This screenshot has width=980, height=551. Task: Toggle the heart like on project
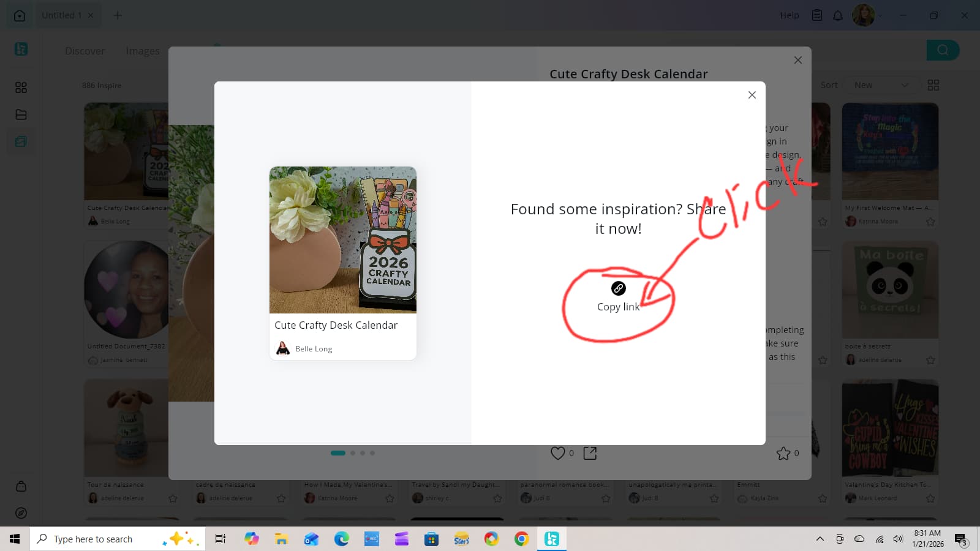pyautogui.click(x=557, y=453)
